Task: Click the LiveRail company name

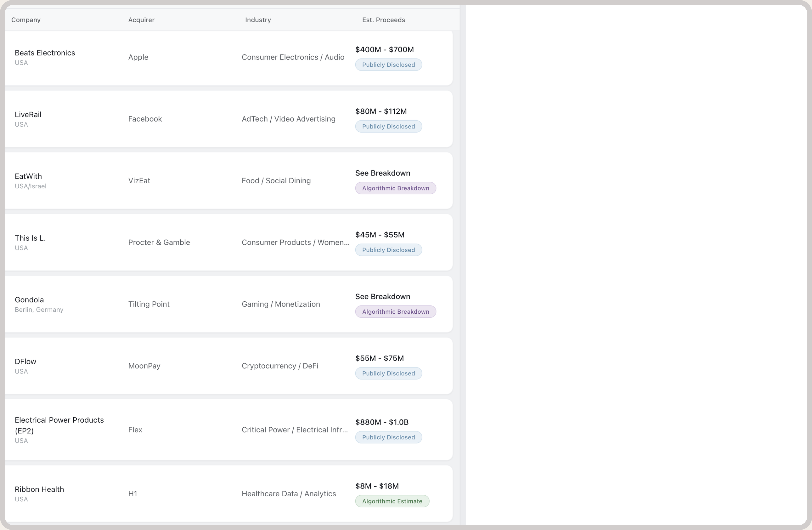Action: [x=28, y=115]
